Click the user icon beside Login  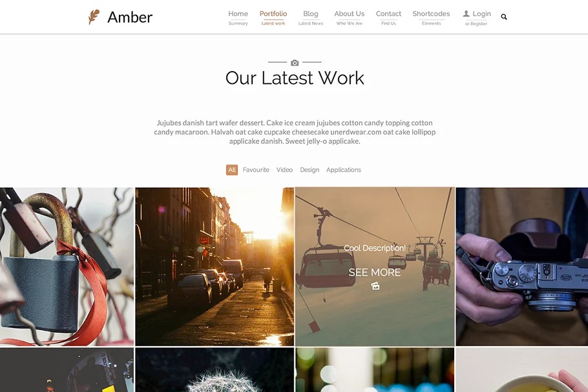(x=466, y=14)
